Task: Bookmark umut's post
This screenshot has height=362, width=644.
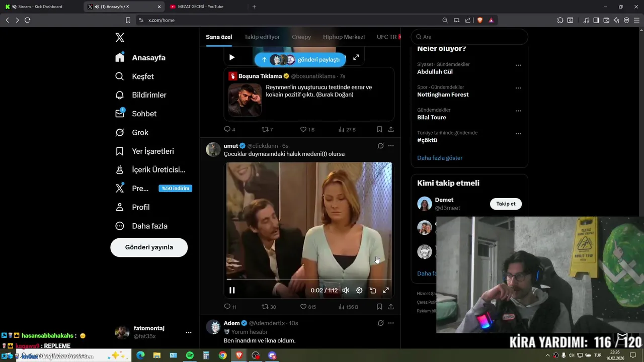Action: (x=379, y=307)
